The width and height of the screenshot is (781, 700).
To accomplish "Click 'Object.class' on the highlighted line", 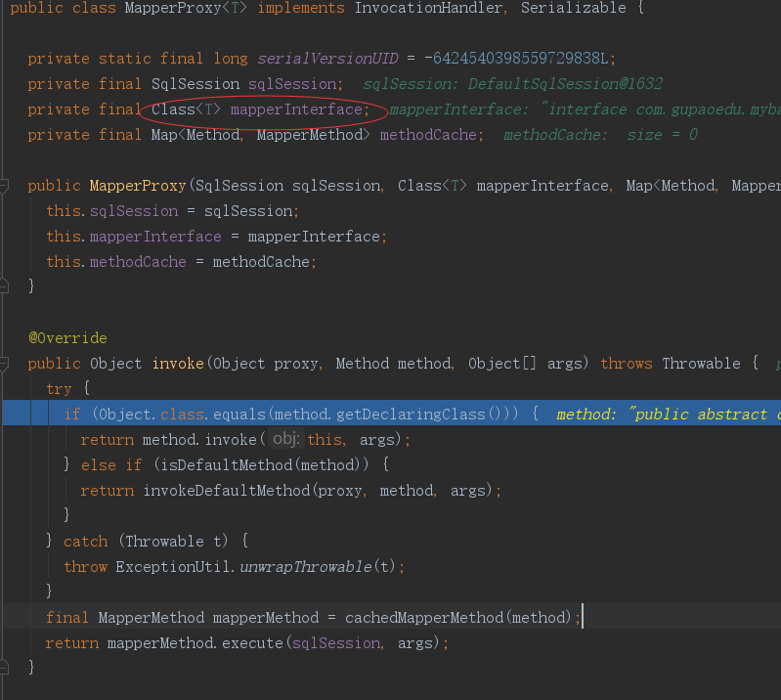I will pos(152,414).
